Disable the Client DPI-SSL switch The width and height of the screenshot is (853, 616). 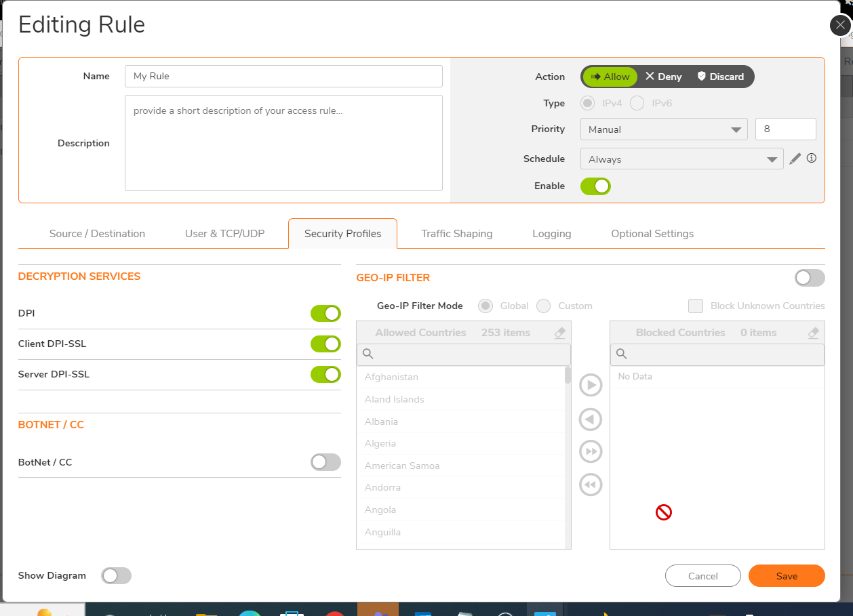click(325, 344)
